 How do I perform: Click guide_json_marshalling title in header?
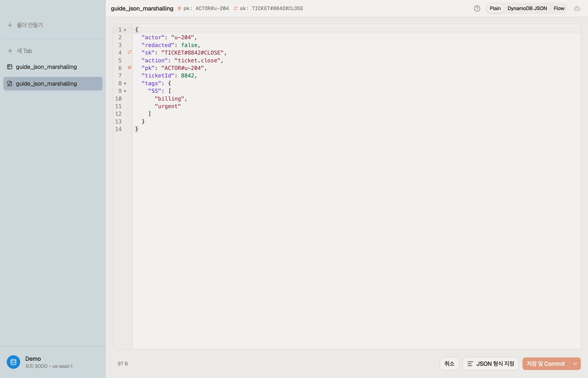(x=142, y=9)
